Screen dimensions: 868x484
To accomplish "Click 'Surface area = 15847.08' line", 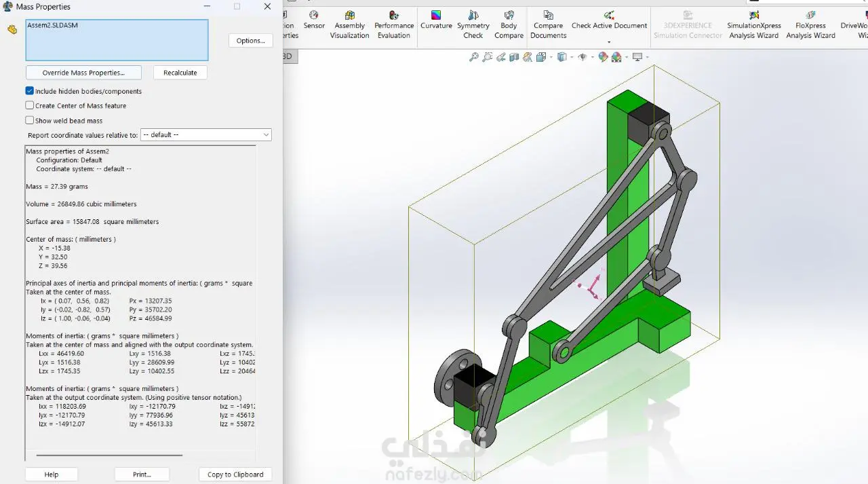I will tap(92, 222).
